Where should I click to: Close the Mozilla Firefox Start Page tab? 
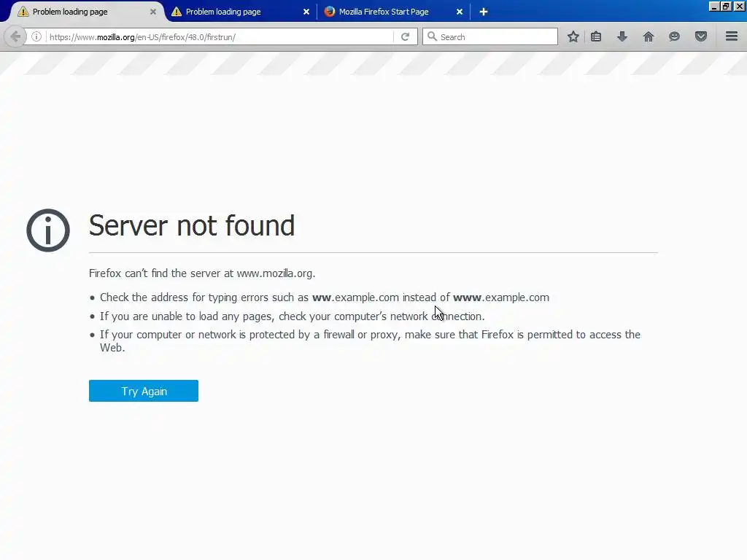coord(460,12)
